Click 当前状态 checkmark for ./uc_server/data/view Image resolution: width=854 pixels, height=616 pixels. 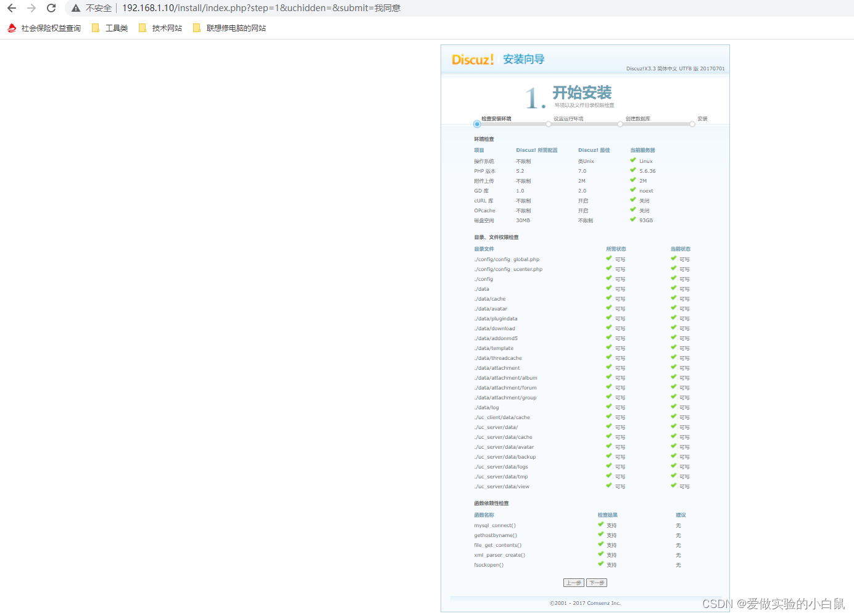point(674,485)
